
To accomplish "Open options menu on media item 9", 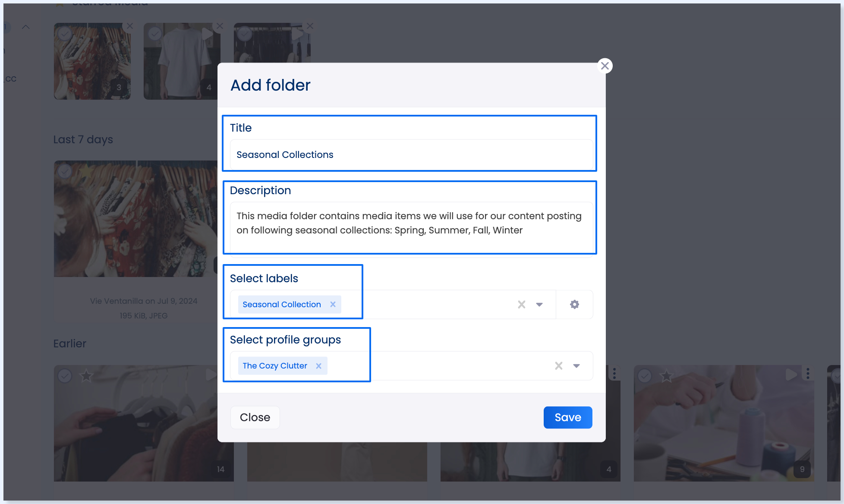I will click(808, 373).
